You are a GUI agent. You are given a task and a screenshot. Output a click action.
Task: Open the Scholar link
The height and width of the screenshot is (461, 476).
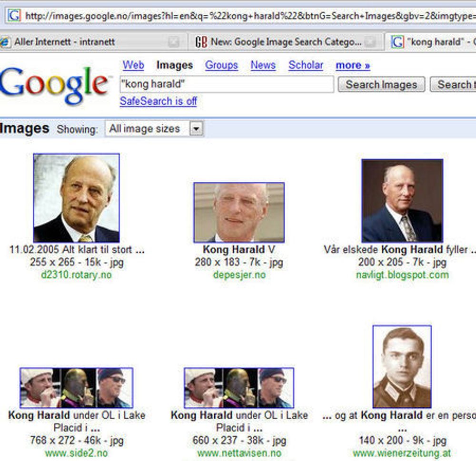tap(306, 65)
